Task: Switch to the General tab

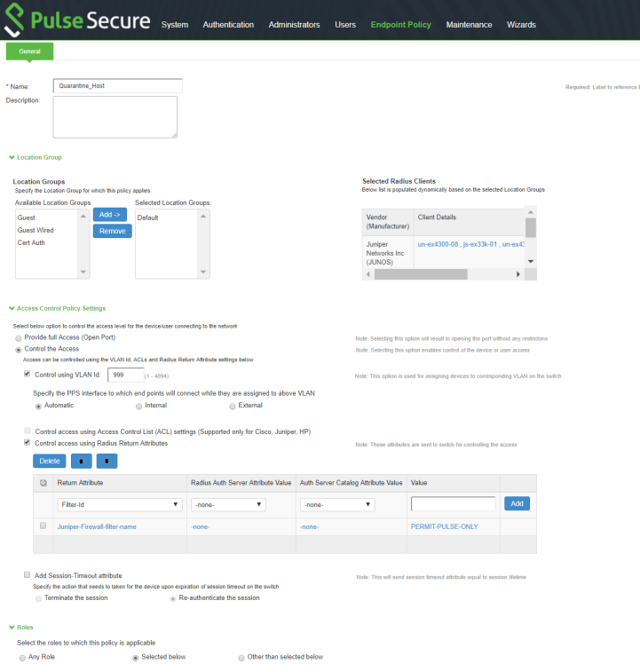Action: pos(29,51)
